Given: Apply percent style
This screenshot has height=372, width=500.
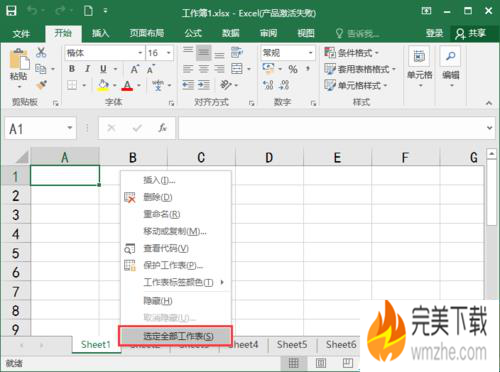Looking at the screenshot, I should [x=293, y=69].
